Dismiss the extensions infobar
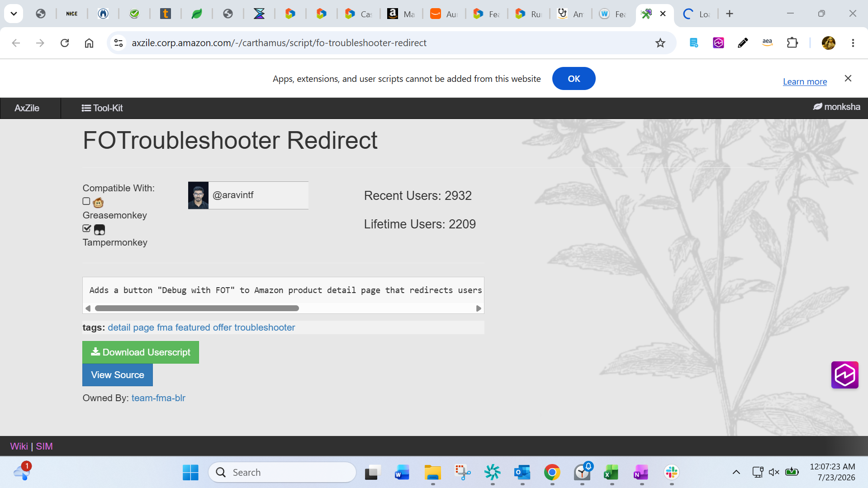Screen dimensions: 868x488 click(x=848, y=79)
